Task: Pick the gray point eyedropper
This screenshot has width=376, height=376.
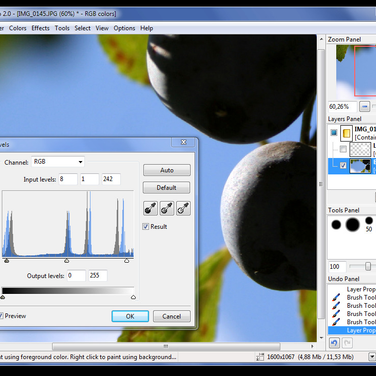Action: pyautogui.click(x=167, y=209)
